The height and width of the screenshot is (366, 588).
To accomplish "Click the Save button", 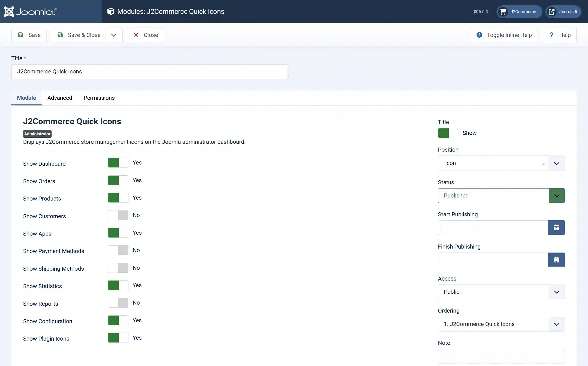I will [x=29, y=35].
